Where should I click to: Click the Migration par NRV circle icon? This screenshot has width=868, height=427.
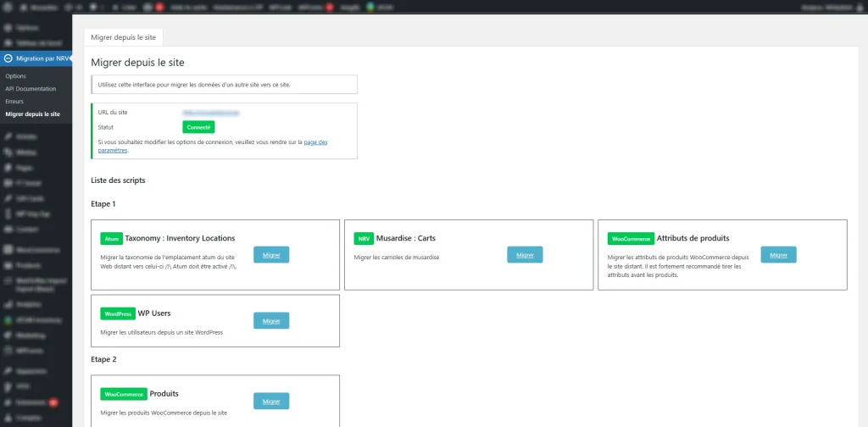8,58
